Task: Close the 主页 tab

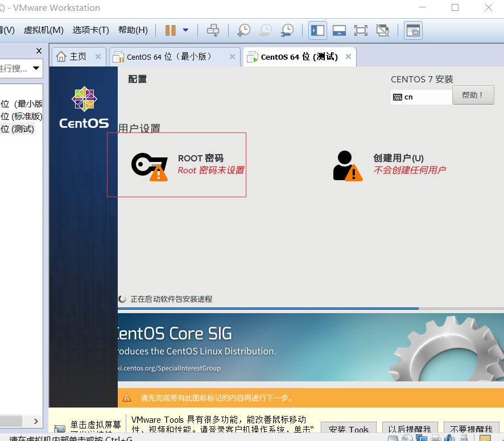Action: (x=98, y=57)
